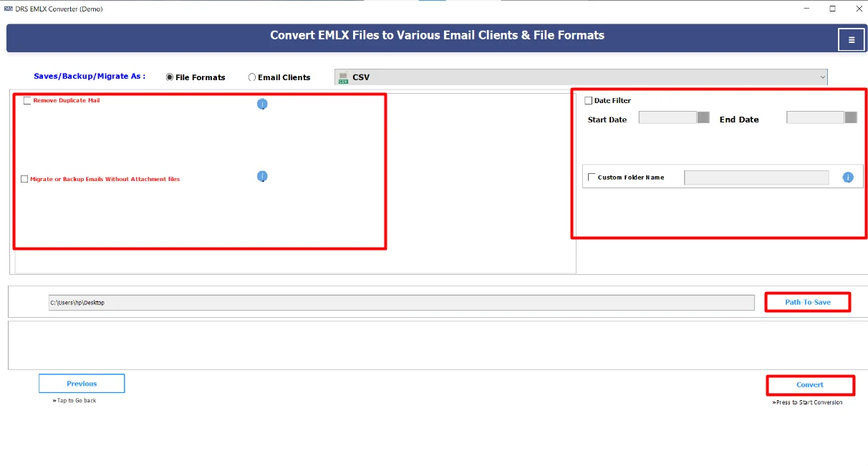The image size is (868, 466).
Task: Click the DRS EMLX Converter title bar icon
Action: click(9, 9)
